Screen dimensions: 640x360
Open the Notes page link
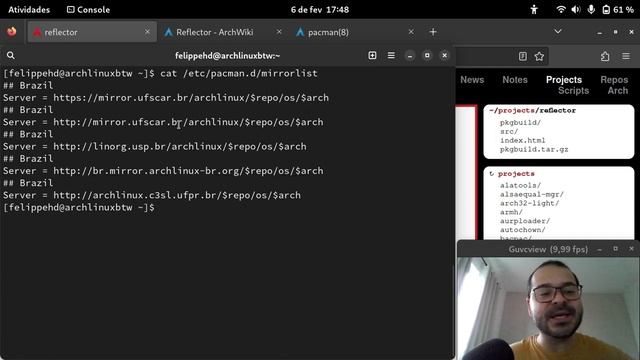pos(515,80)
